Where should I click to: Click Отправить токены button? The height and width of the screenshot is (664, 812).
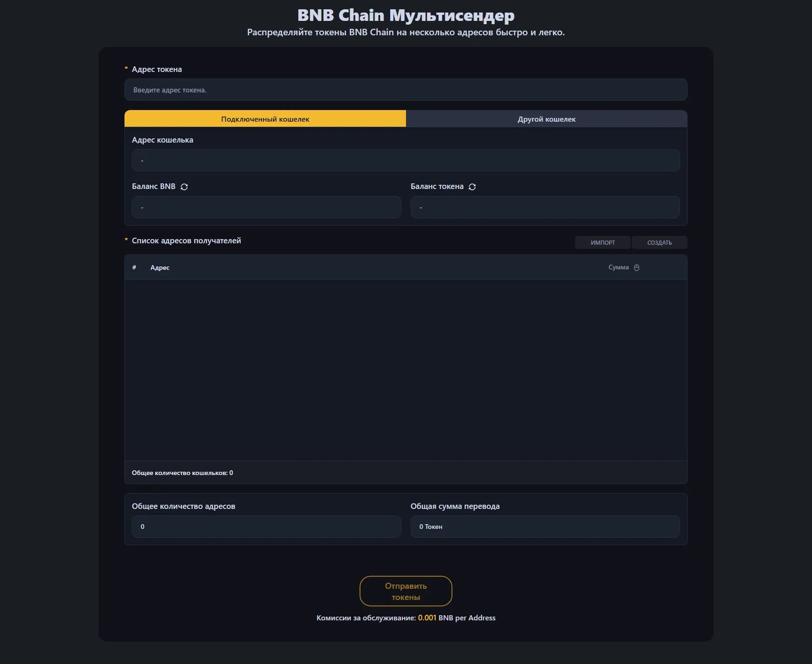tap(406, 591)
